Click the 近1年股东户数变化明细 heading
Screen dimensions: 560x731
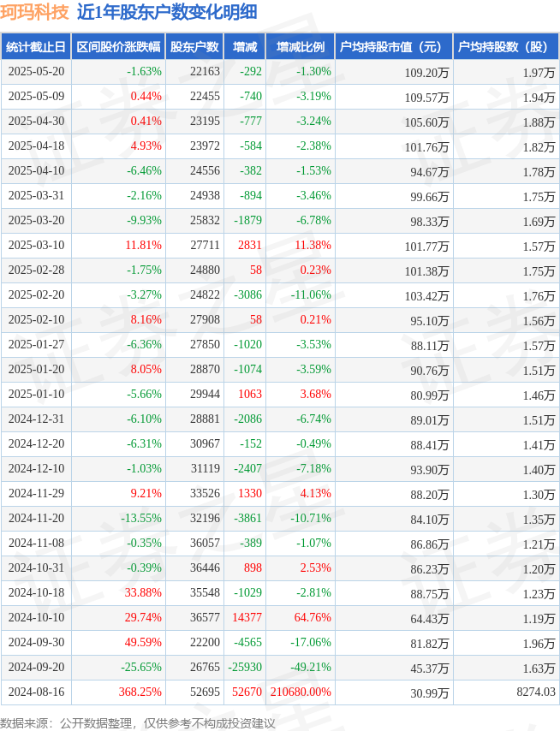tap(167, 13)
